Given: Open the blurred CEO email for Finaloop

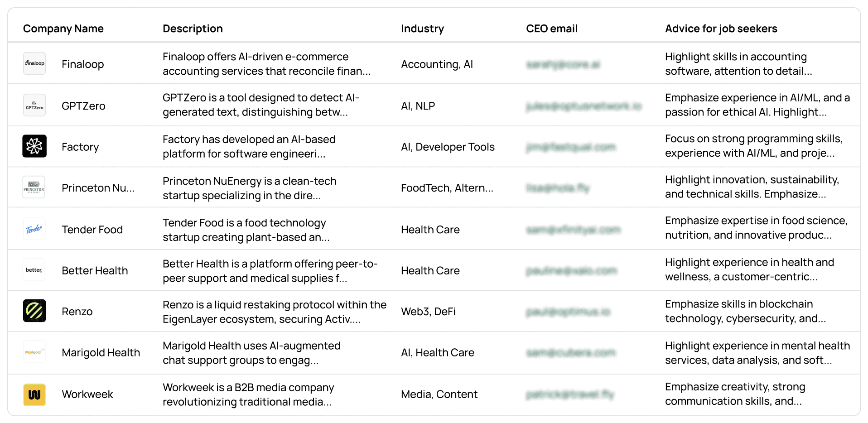Looking at the screenshot, I should pos(563,64).
